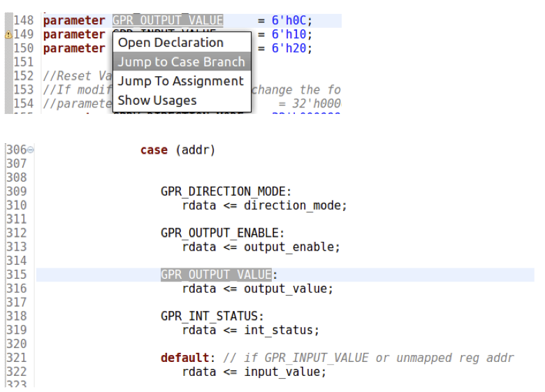Click line number 148 in the gutter

(23, 20)
